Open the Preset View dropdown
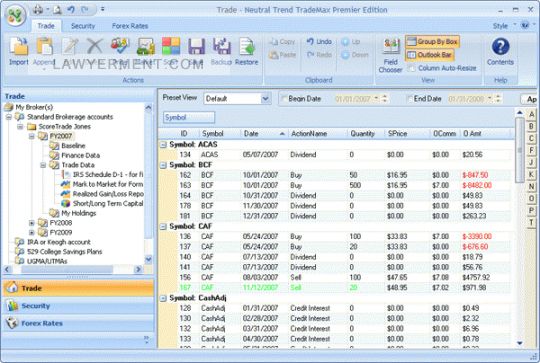This screenshot has width=540, height=363. pyautogui.click(x=265, y=99)
